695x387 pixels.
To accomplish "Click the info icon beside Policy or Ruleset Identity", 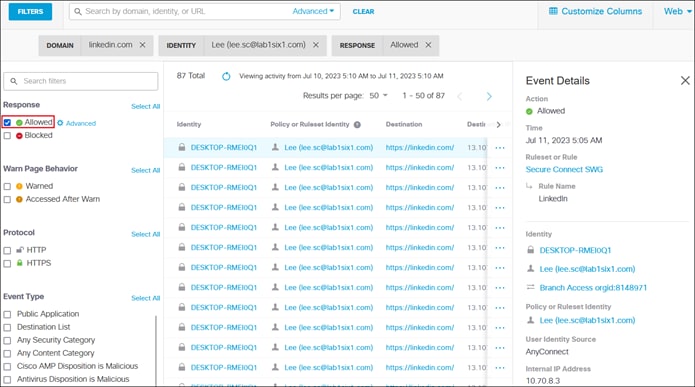I will (x=357, y=125).
